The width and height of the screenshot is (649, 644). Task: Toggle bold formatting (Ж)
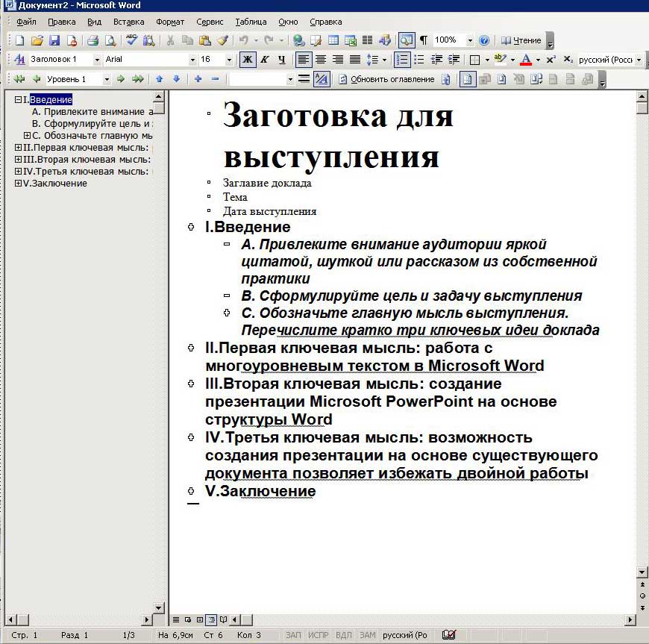click(248, 59)
